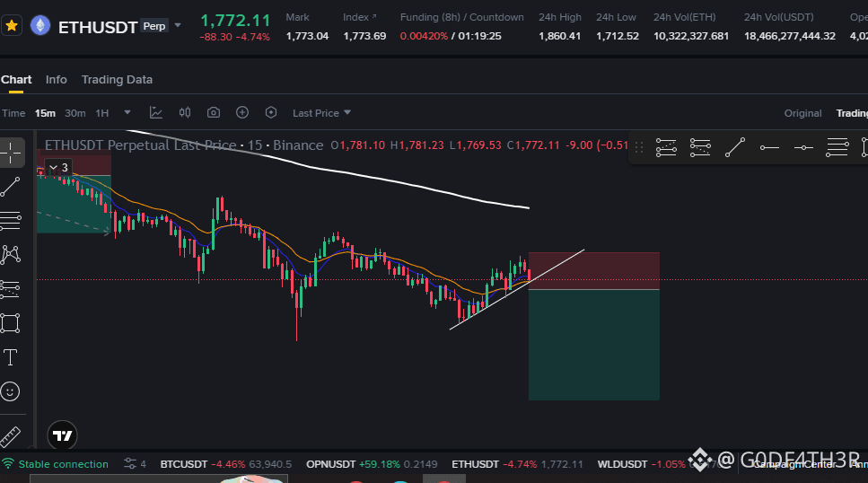
Task: Open the Index price link
Action: pyautogui.click(x=359, y=17)
